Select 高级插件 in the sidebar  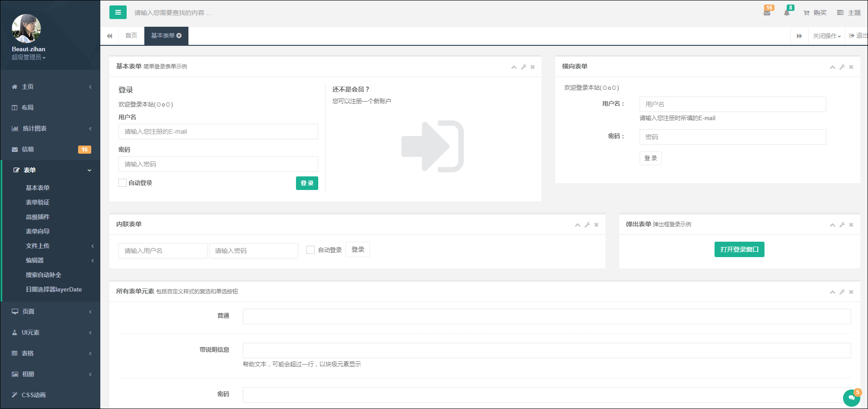pos(38,217)
